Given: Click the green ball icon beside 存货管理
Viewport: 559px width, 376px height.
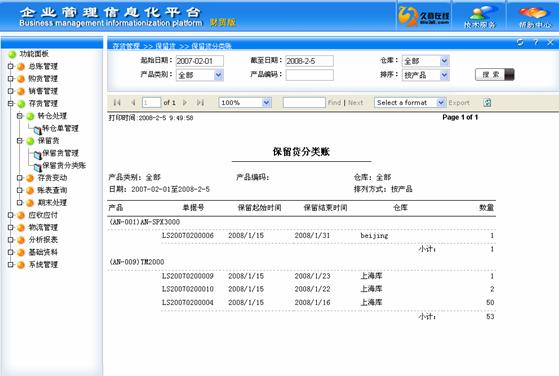Looking at the screenshot, I should point(21,104).
